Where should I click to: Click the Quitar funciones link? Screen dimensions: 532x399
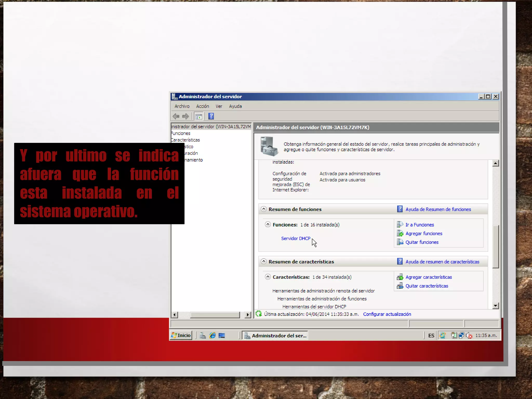422,242
